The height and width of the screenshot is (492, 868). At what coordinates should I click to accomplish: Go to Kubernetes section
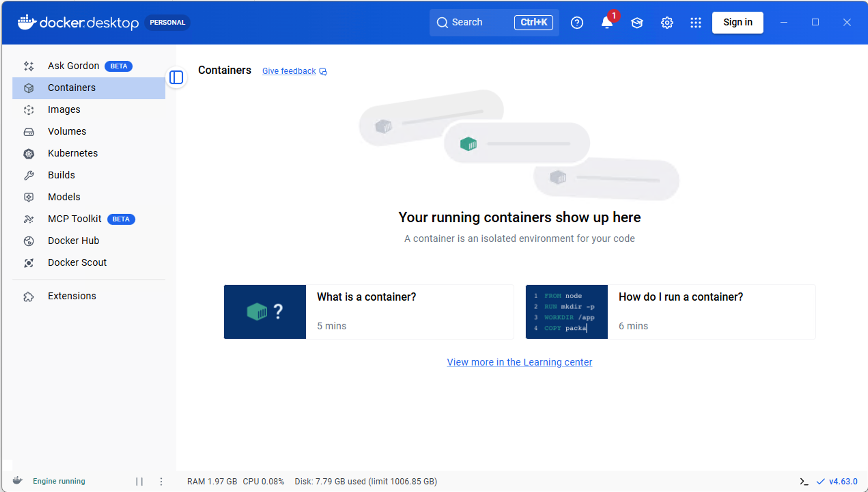[72, 153]
